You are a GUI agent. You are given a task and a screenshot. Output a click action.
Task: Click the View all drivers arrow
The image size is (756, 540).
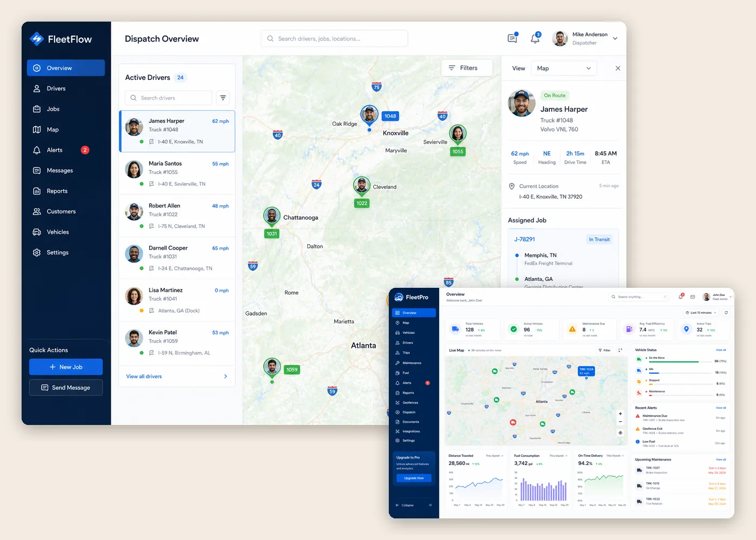(x=225, y=376)
